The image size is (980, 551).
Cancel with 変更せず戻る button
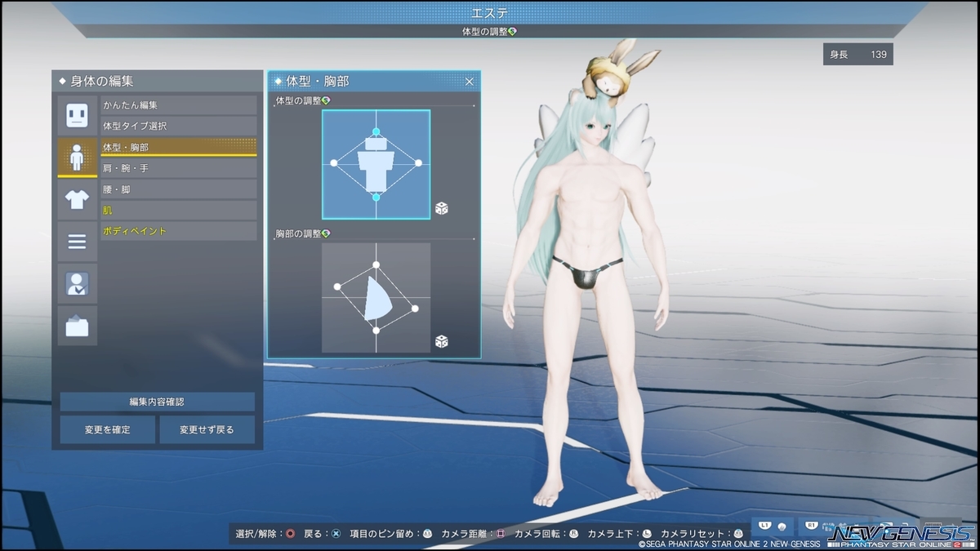(x=207, y=429)
